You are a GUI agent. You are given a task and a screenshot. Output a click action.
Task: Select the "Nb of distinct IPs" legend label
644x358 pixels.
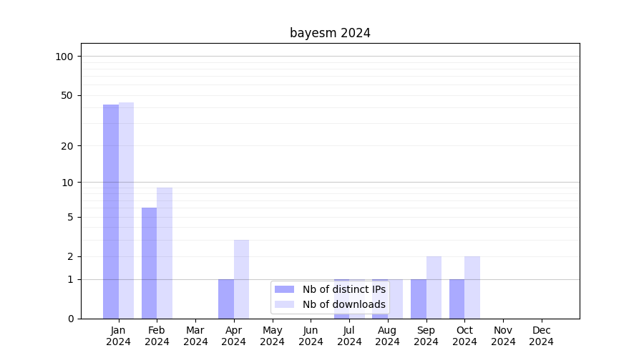tap(343, 289)
